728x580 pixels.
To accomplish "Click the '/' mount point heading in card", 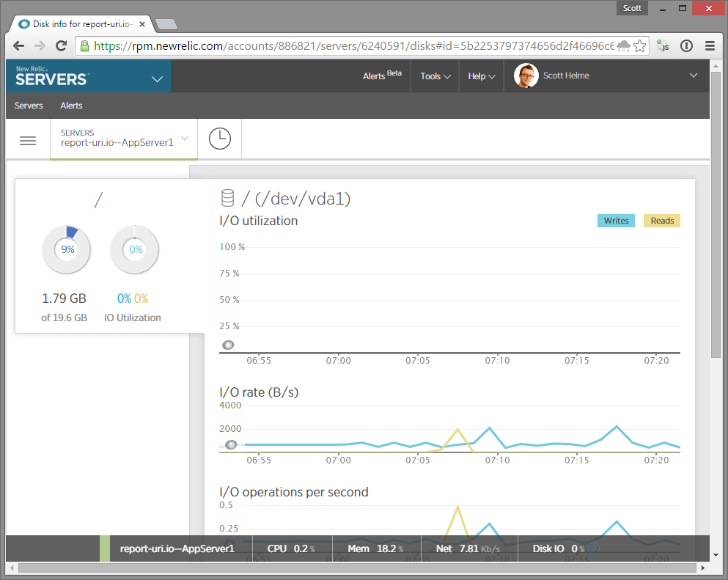I will (x=98, y=200).
